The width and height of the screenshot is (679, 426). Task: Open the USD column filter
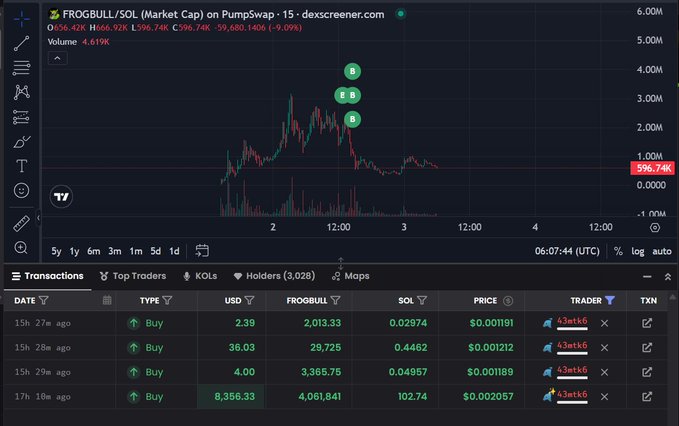click(x=249, y=300)
